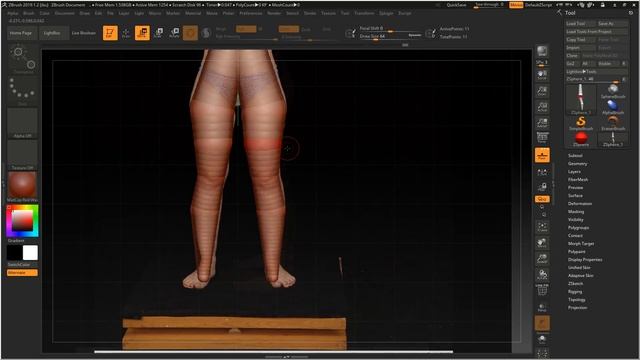
Task: Open the Alpha Off selector
Action: 22,123
